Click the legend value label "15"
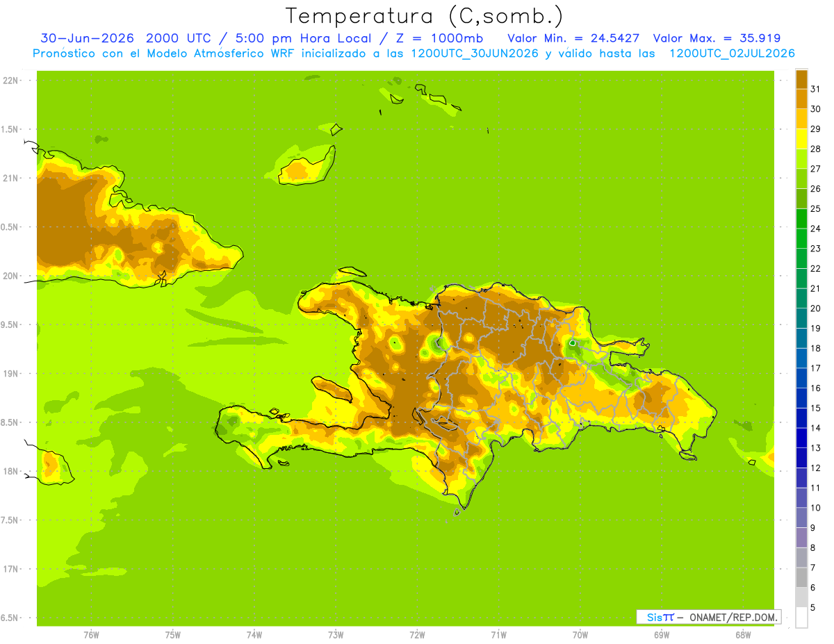The image size is (834, 644). click(x=815, y=408)
